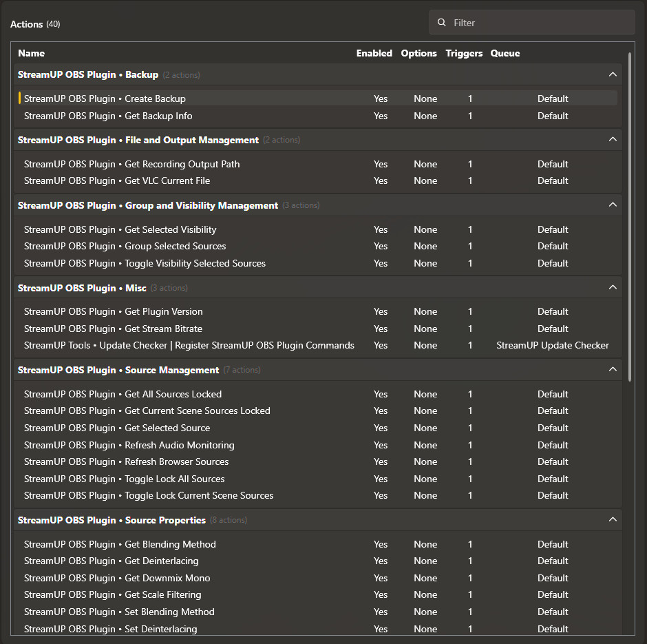Collapse the Source Management group chevron
Image resolution: width=647 pixels, height=644 pixels.
point(613,369)
